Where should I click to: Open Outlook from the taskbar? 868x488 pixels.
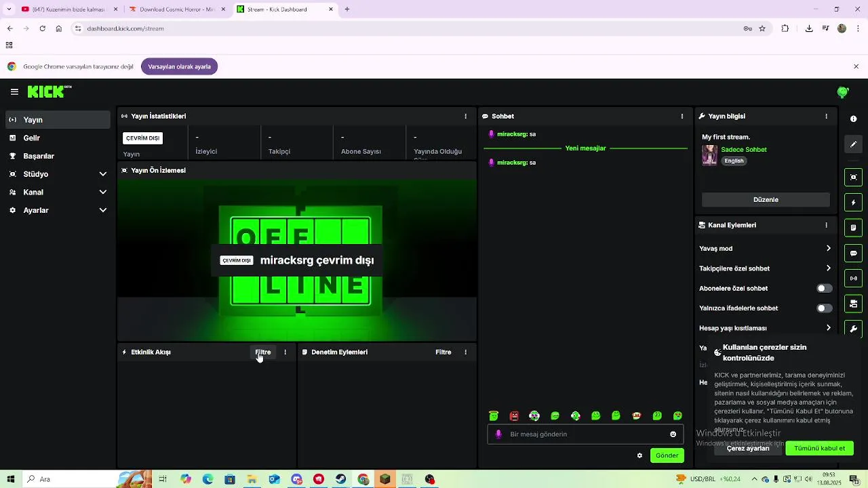(x=274, y=479)
